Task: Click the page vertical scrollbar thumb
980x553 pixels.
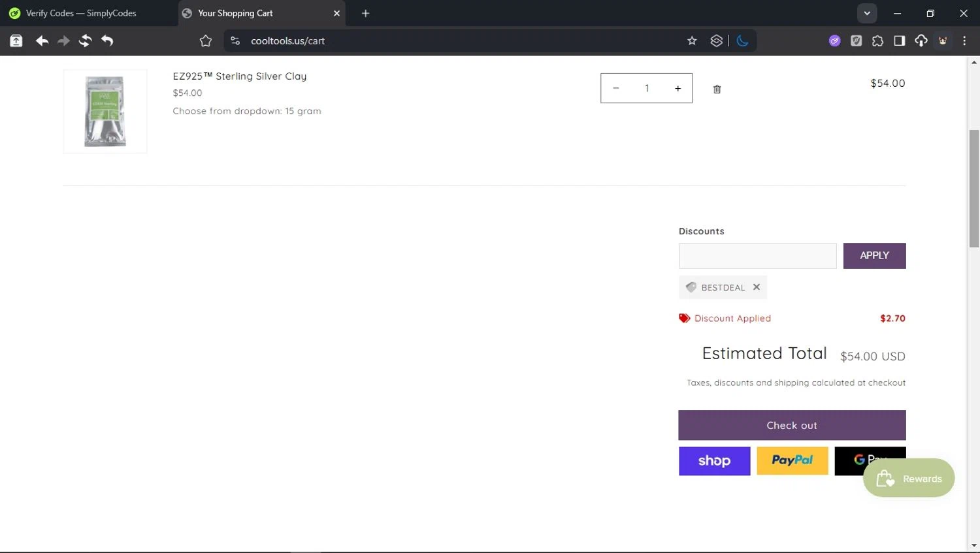Action: coord(974,189)
